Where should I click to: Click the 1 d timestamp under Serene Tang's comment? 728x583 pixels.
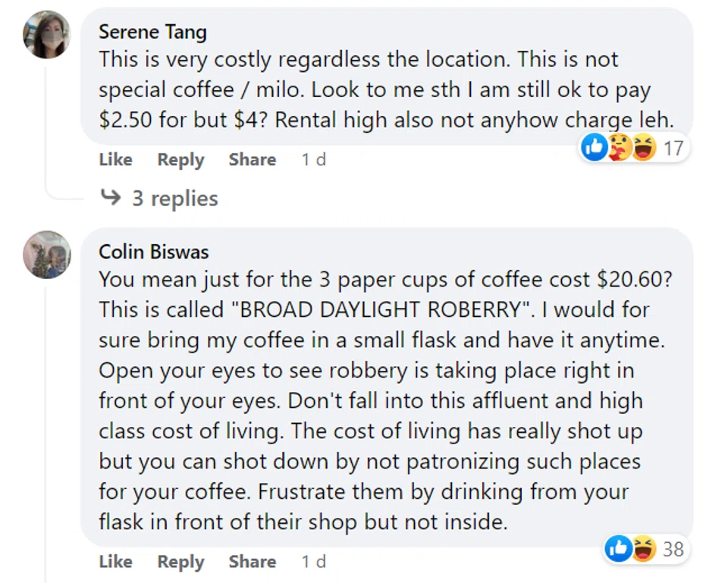pos(313,160)
